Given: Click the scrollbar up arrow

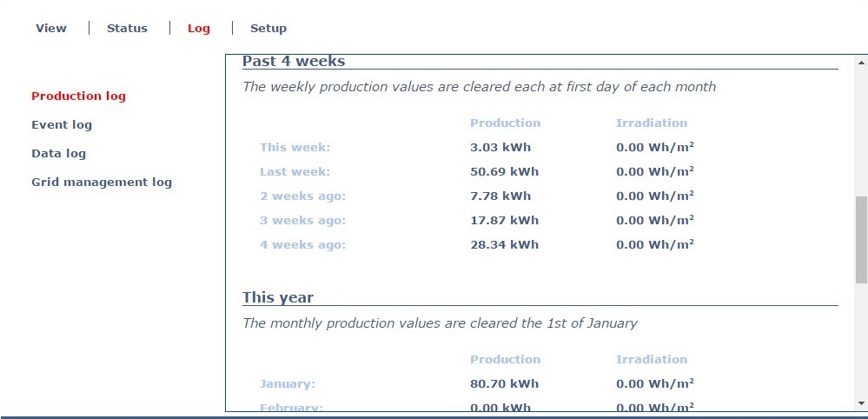Looking at the screenshot, I should coord(861,62).
